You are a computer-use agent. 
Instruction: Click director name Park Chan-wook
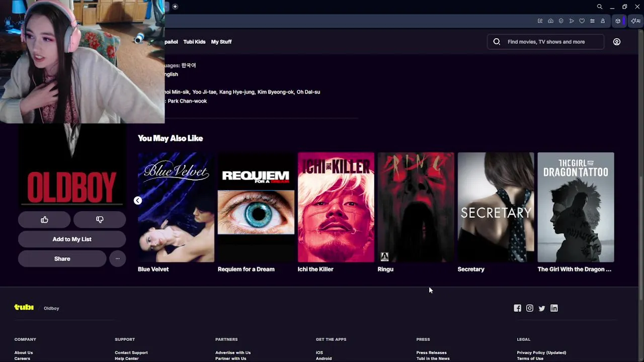coord(187,101)
